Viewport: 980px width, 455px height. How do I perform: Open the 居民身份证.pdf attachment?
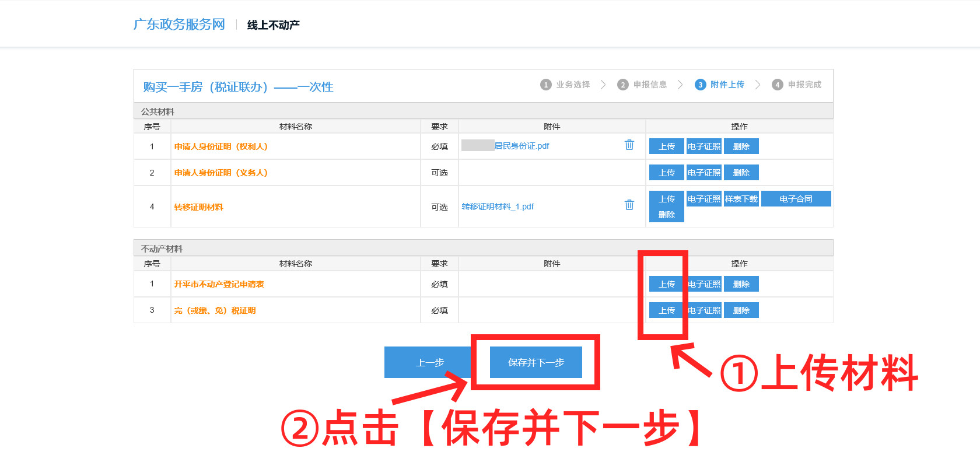[x=521, y=146]
